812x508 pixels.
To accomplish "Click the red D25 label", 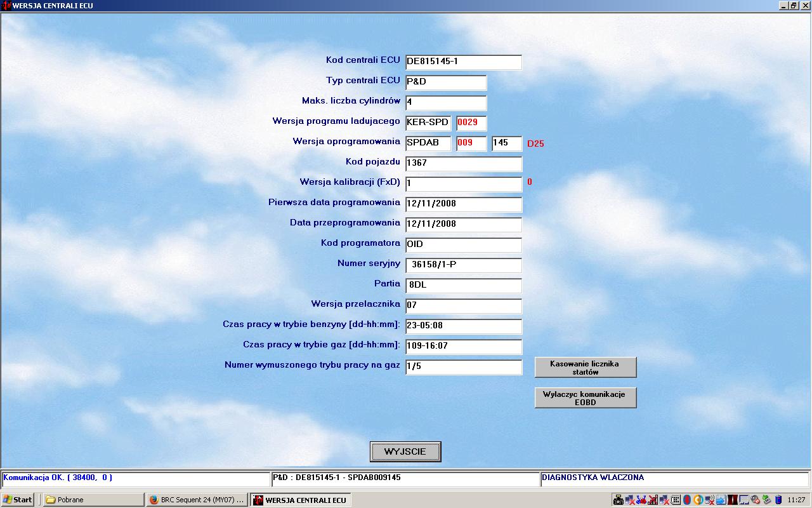I will [535, 144].
